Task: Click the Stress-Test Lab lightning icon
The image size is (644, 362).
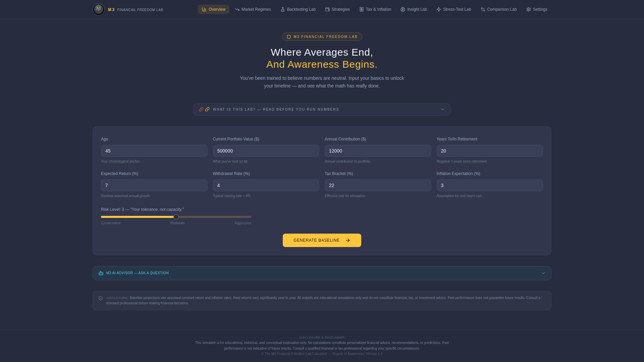Action: pos(439,9)
